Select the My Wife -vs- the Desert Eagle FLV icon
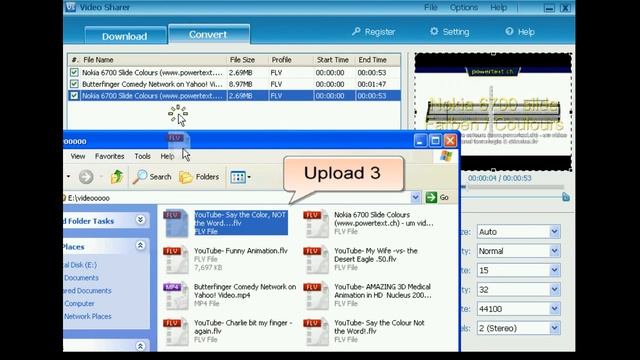This screenshot has width=640, height=360. [x=316, y=259]
